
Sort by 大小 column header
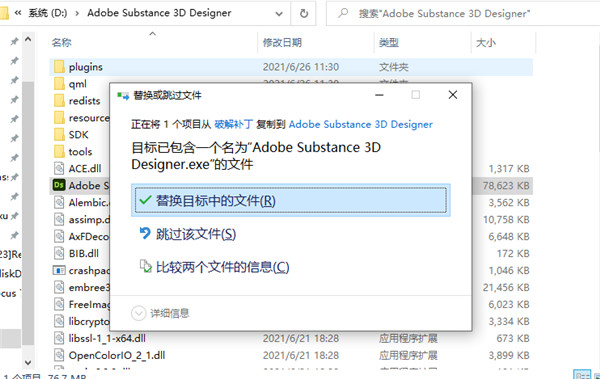coord(486,42)
